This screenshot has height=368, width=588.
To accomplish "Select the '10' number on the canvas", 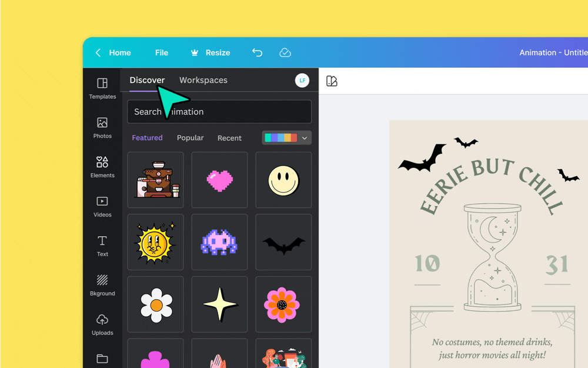I will [x=427, y=263].
